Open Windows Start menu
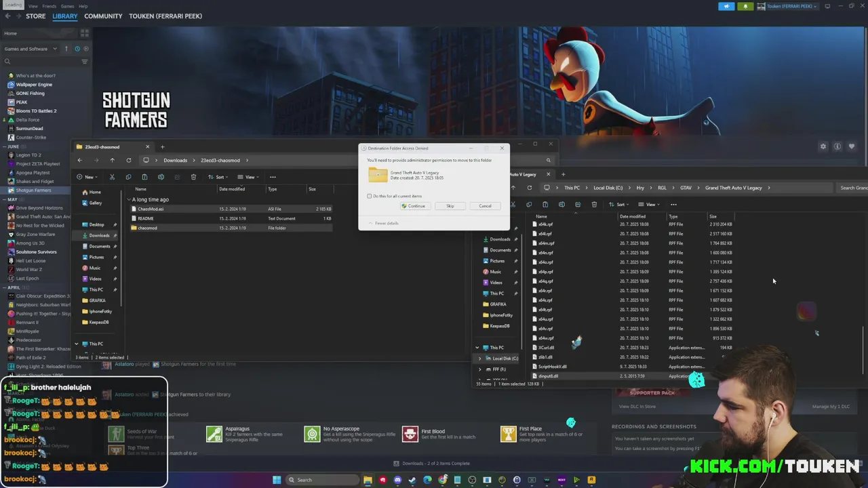This screenshot has width=868, height=488. [x=277, y=480]
